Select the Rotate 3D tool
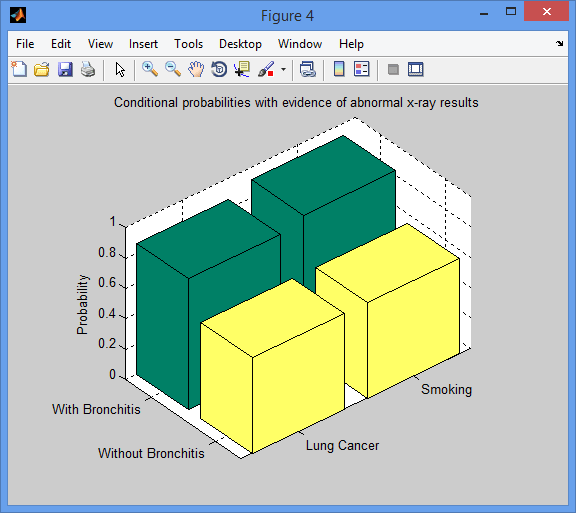This screenshot has width=576, height=513. pos(219,69)
